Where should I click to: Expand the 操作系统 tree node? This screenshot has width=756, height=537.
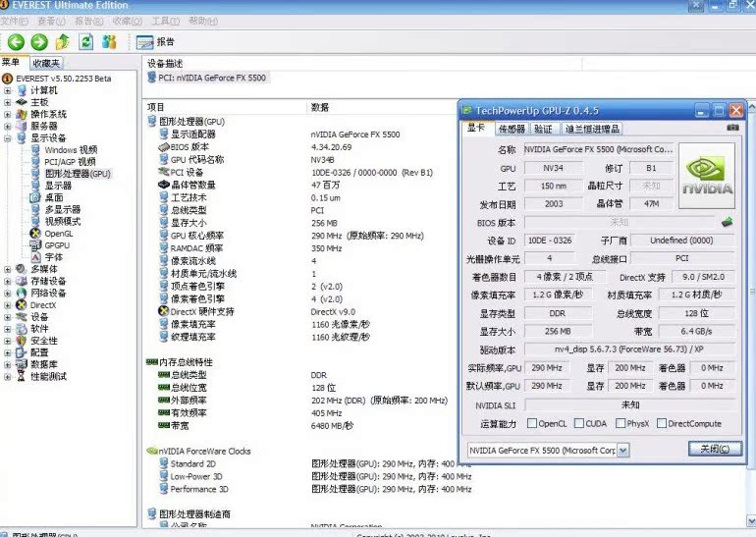(7, 114)
